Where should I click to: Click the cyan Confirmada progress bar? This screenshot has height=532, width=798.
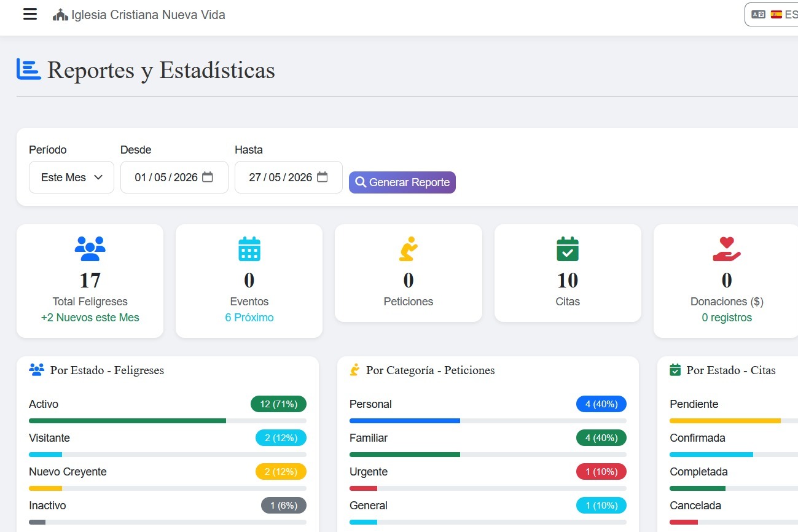click(x=711, y=455)
